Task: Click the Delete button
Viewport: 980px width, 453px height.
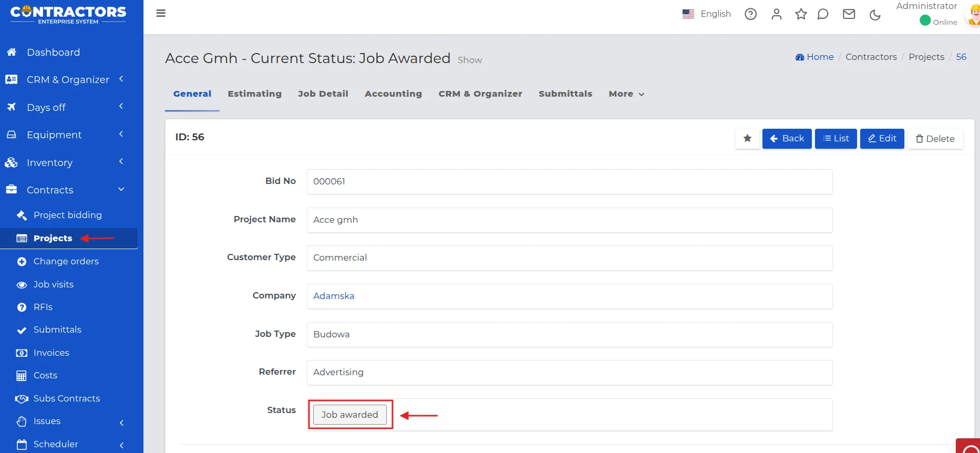Action: [x=935, y=139]
